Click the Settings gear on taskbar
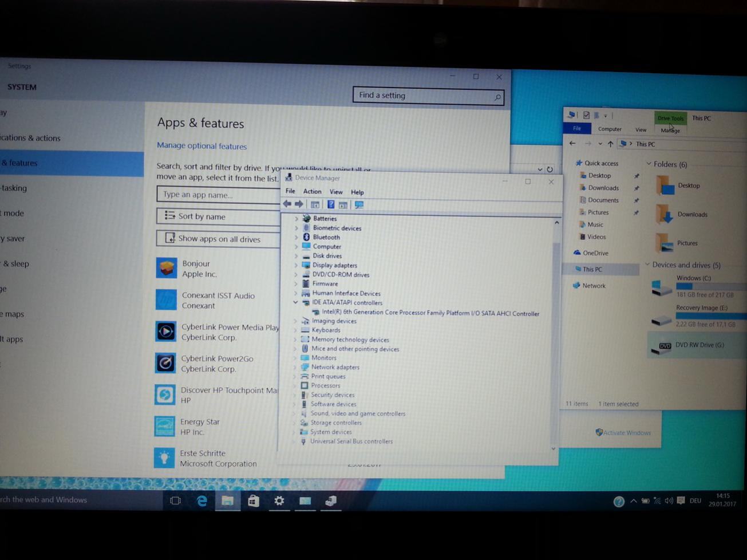Screen dimensions: 747x560 [279, 501]
